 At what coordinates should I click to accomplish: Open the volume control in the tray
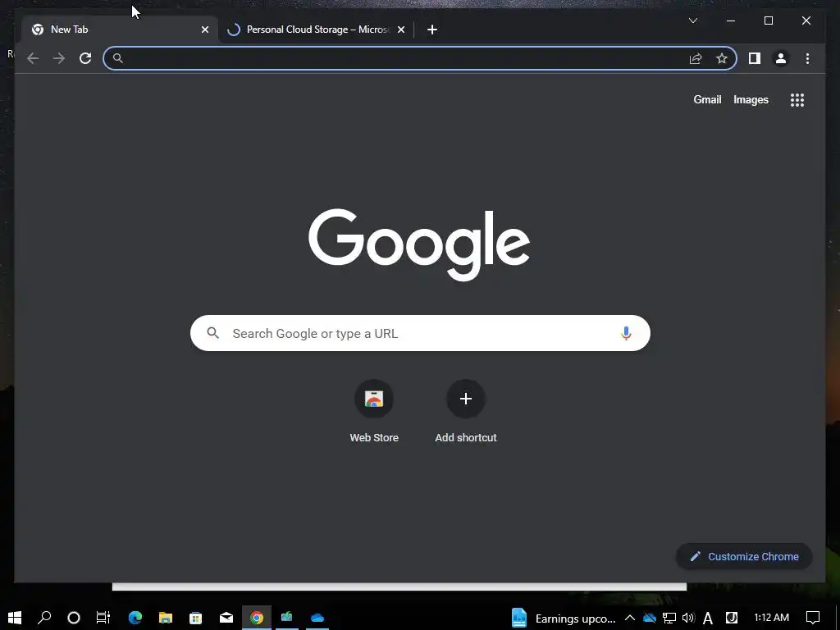tap(688, 618)
